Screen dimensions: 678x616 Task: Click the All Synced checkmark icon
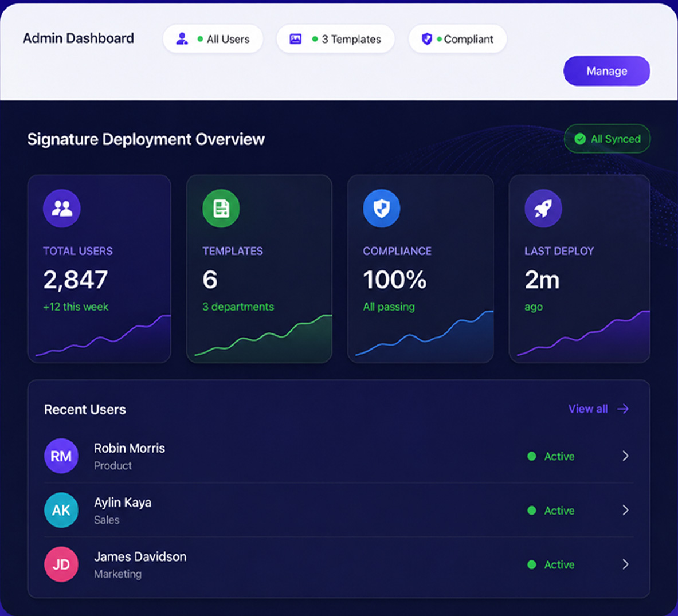[x=580, y=139]
